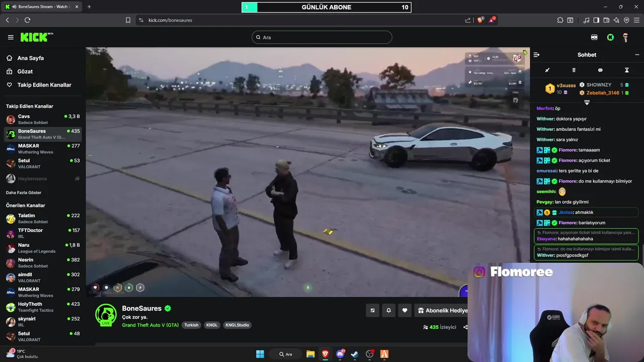The height and width of the screenshot is (362, 644).
Task: Click Abonelik Hediye gift sub button
Action: (x=441, y=311)
